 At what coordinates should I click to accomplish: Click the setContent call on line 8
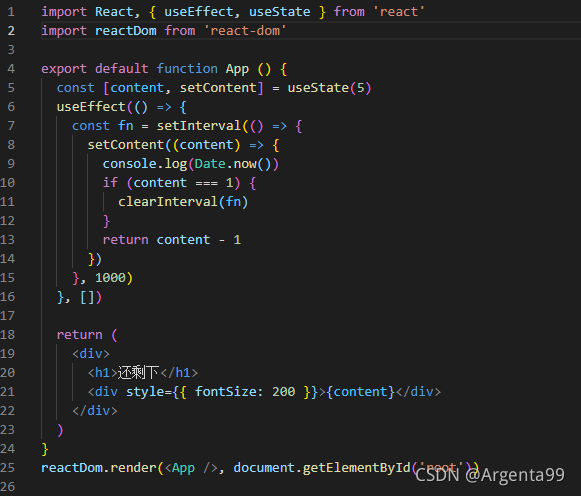(x=126, y=145)
